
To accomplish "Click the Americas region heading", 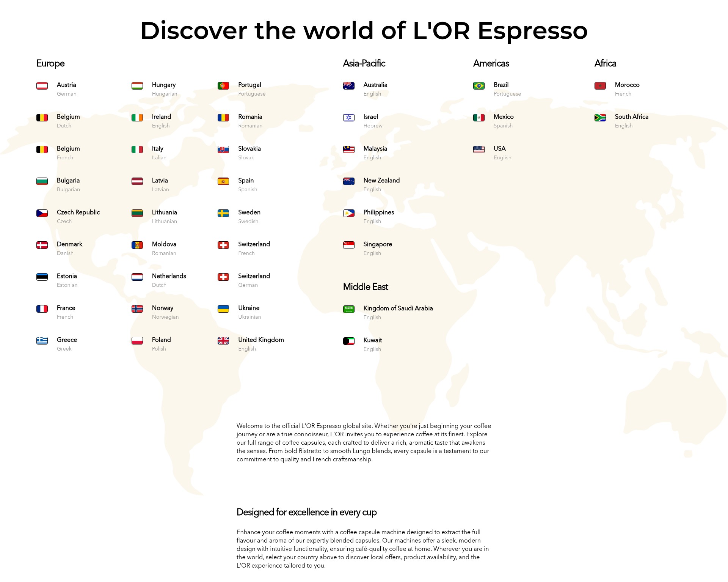I will tap(491, 63).
